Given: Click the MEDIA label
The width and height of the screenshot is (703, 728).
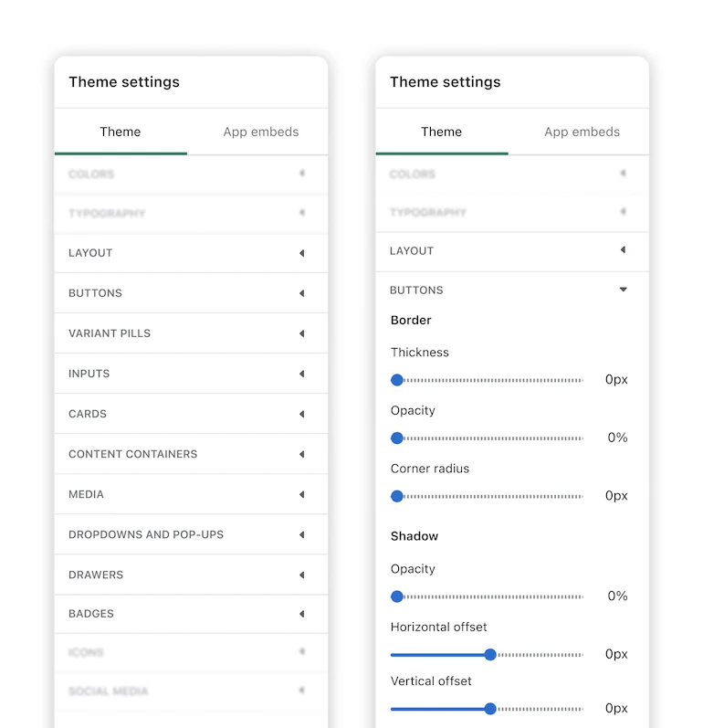Looking at the screenshot, I should [86, 494].
